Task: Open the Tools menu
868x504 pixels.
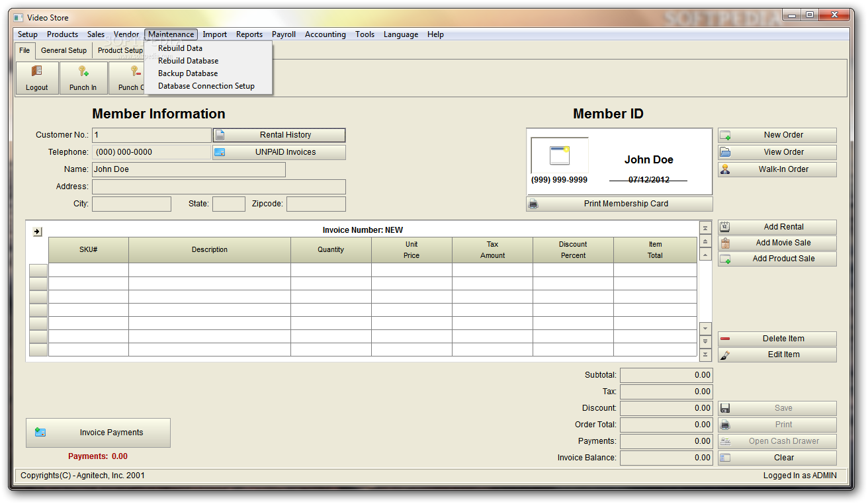Action: click(365, 34)
